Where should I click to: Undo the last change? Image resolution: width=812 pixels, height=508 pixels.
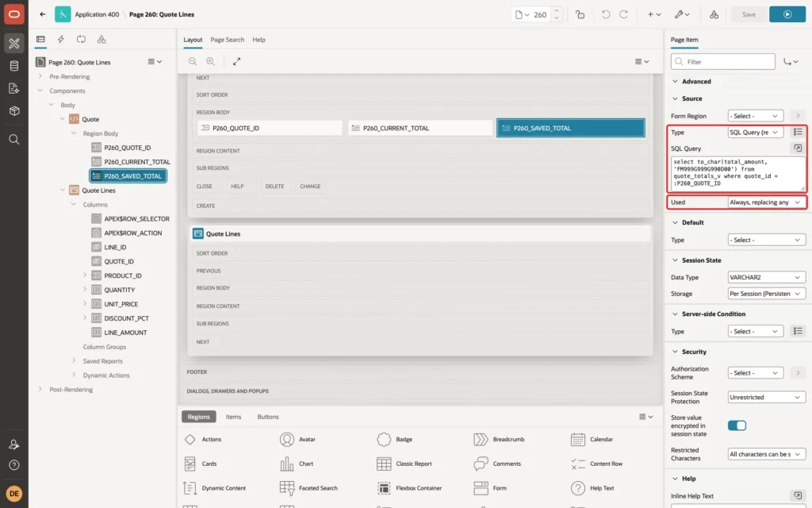pos(605,14)
